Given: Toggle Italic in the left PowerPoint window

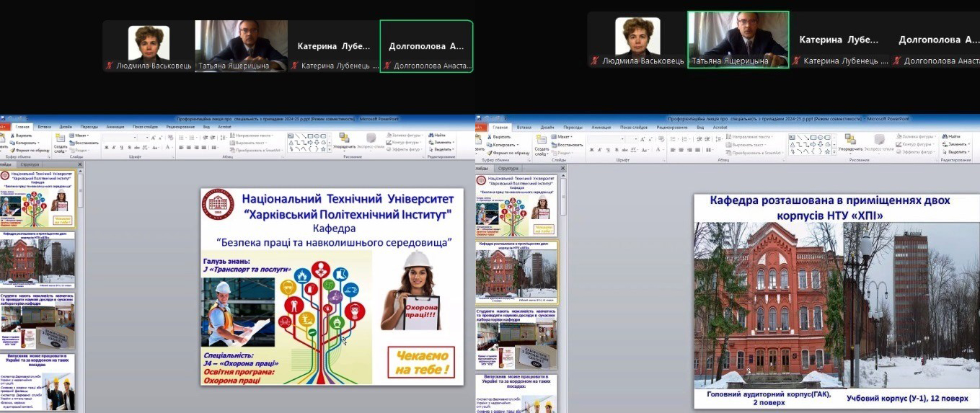Looking at the screenshot, I should [114, 147].
